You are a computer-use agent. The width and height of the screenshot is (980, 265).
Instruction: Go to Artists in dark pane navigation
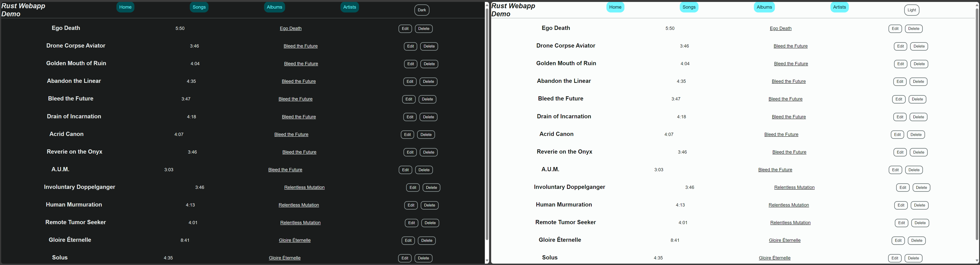pos(349,7)
